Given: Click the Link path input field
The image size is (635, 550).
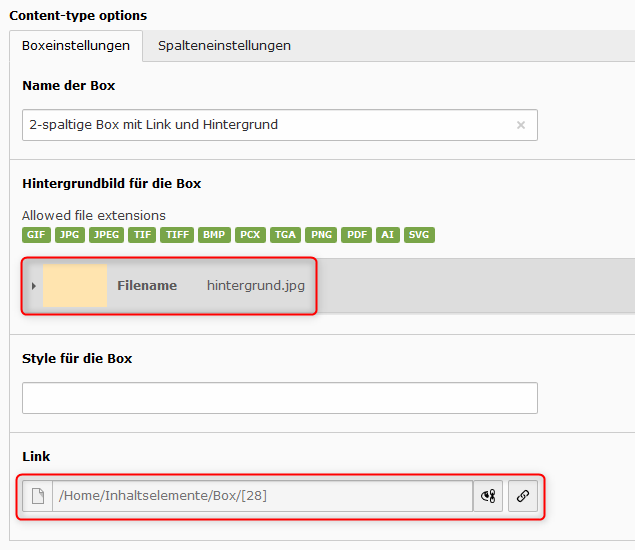Looking at the screenshot, I should coord(262,496).
